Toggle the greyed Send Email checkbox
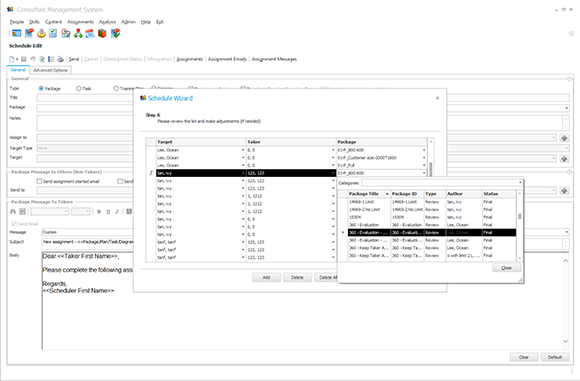This screenshot has width=580, height=381. [x=14, y=224]
